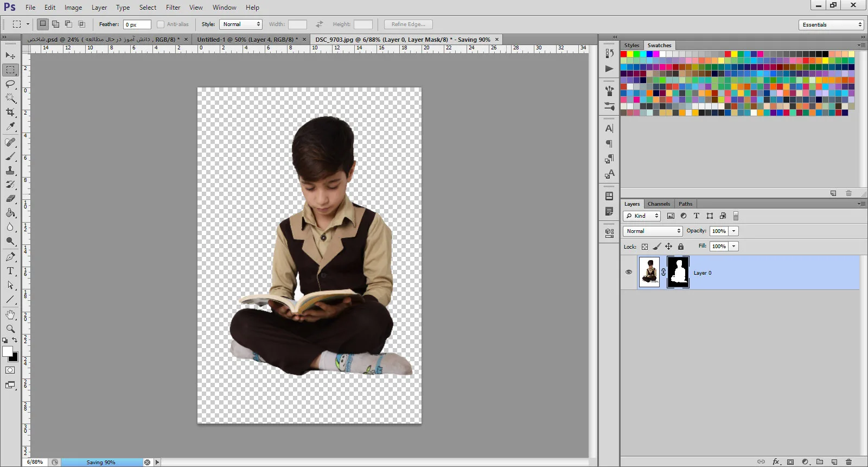Open the layer Kind filter dropdown

[x=642, y=216]
